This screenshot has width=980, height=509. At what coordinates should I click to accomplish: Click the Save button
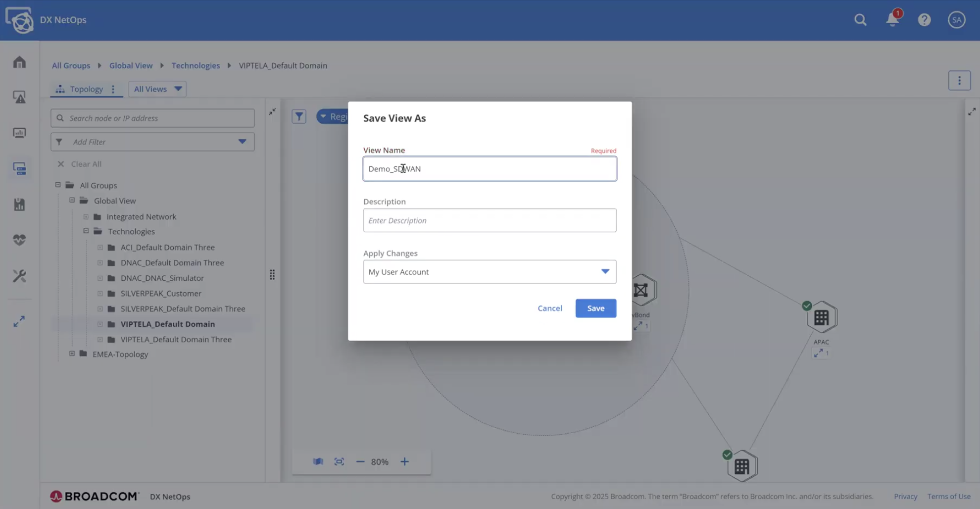595,308
